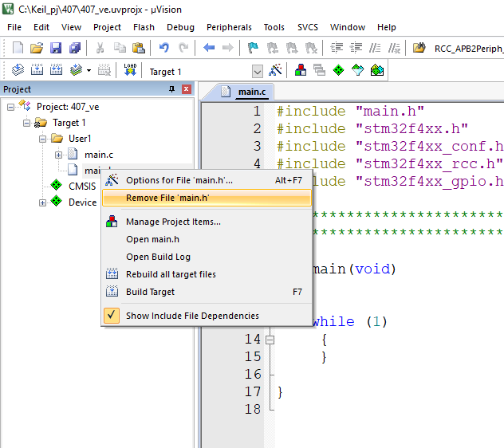Choose Build Target context entry
Screen dimensions: 504x448
[207, 292]
